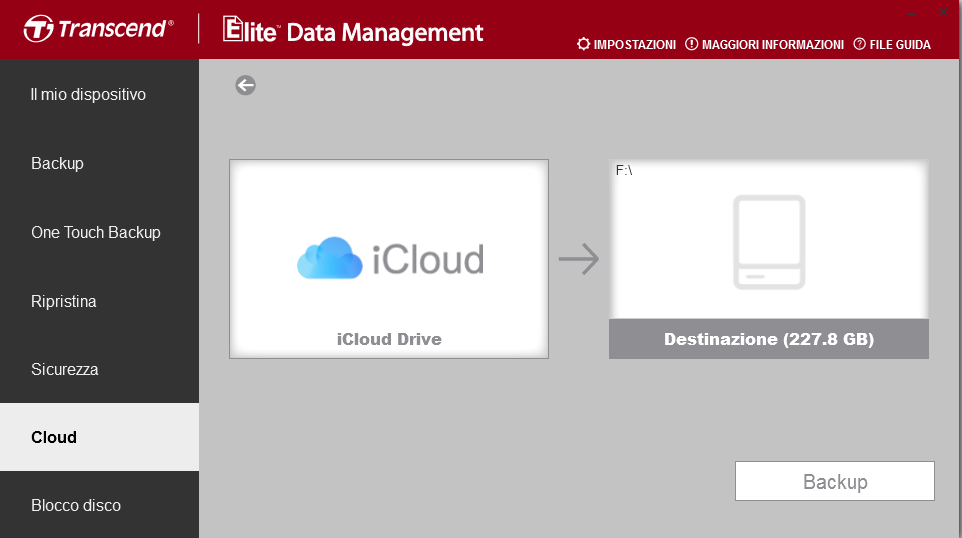Open the Blocco disco section
Screen dimensions: 962x538
(99, 505)
